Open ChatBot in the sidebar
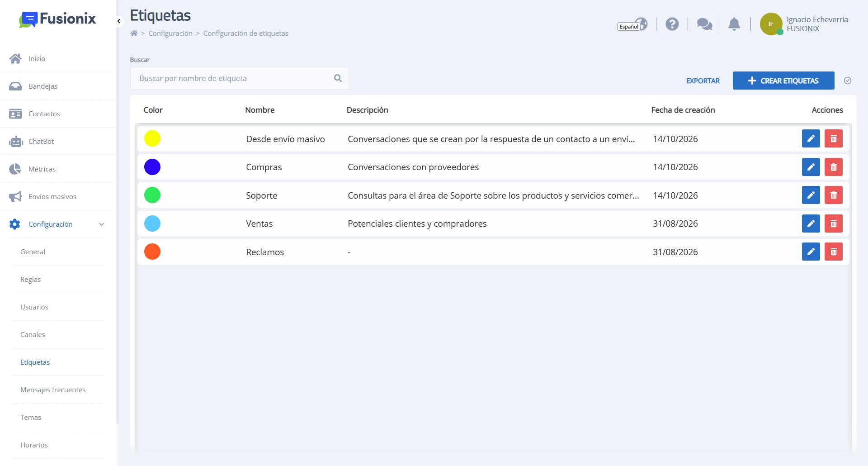 (58, 141)
